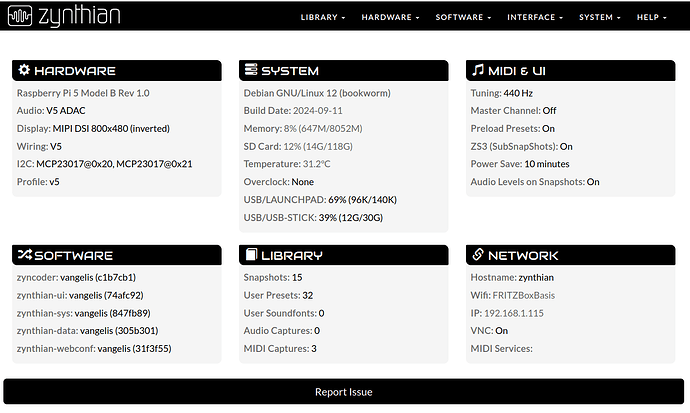Click the Network panel link icon
Viewport: 690px width, 413px height.
pyautogui.click(x=477, y=254)
